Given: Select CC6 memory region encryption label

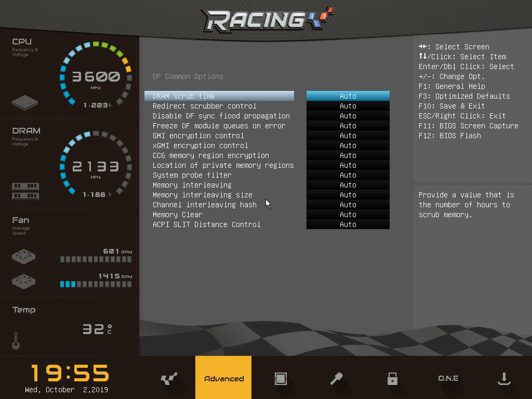Looking at the screenshot, I should pos(211,155).
